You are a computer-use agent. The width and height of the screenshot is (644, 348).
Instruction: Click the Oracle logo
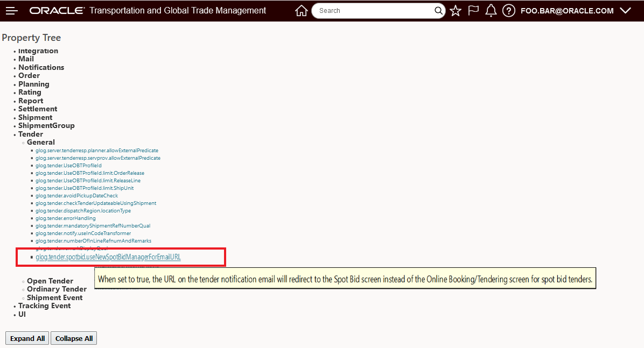pos(57,11)
